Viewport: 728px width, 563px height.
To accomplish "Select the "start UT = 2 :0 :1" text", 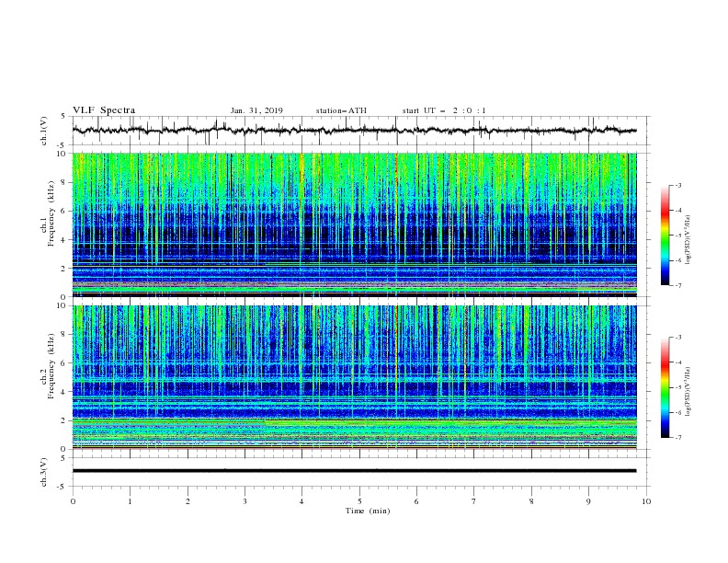I will [444, 110].
